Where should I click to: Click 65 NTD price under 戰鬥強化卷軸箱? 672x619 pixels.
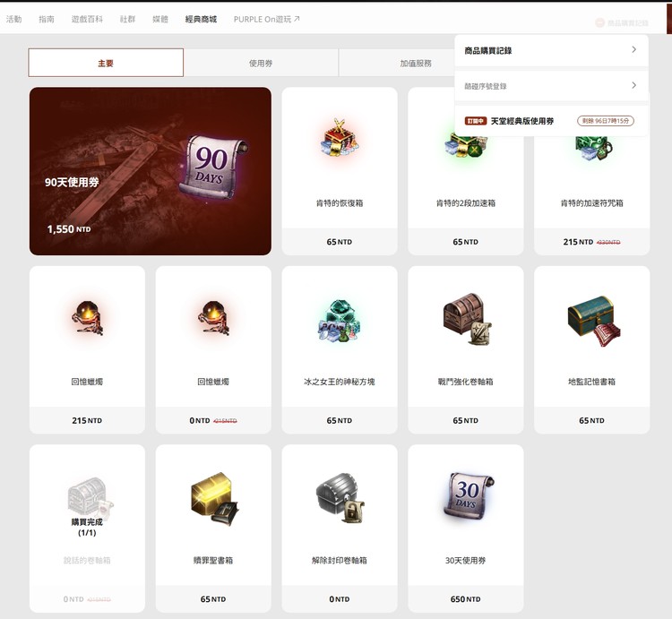pos(465,420)
